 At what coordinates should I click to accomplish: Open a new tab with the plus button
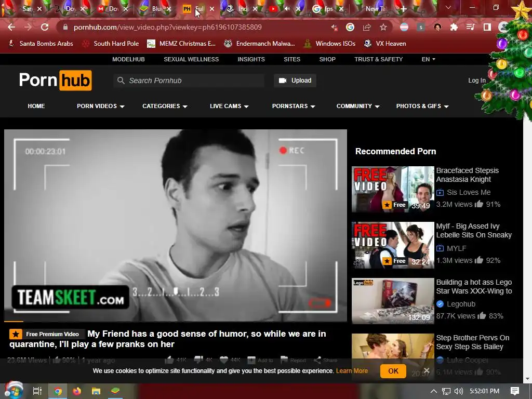point(403,9)
